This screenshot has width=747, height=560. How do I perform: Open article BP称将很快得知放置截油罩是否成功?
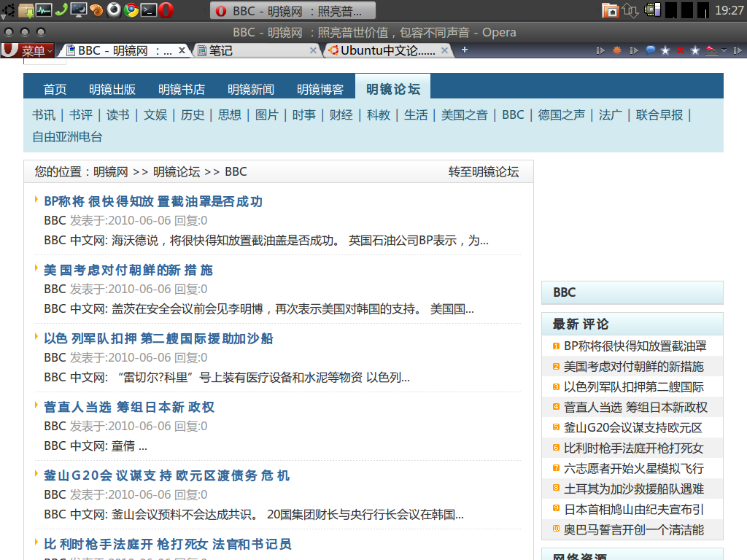[x=153, y=201]
